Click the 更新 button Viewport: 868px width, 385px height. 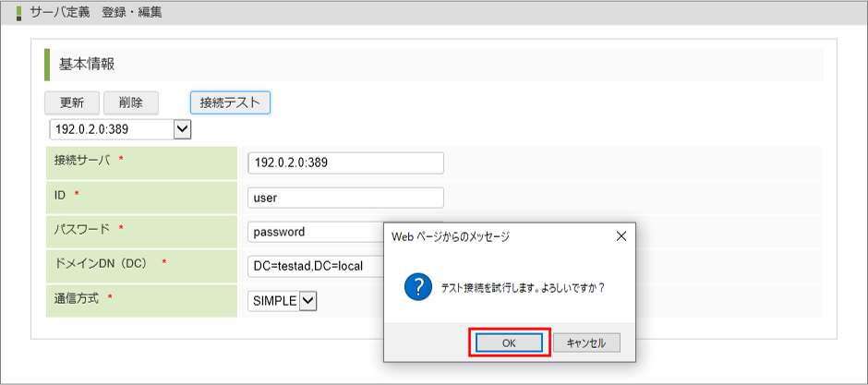(71, 102)
